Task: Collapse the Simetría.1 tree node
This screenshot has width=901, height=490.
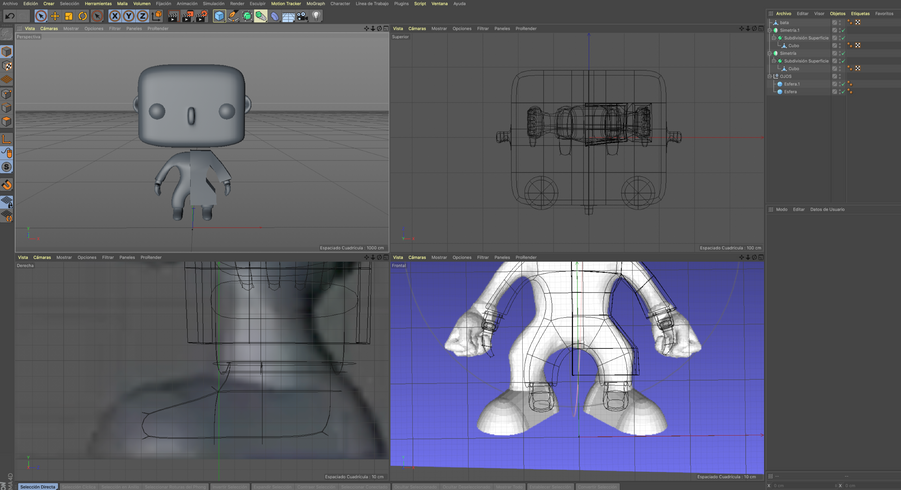Action: pyautogui.click(x=770, y=30)
